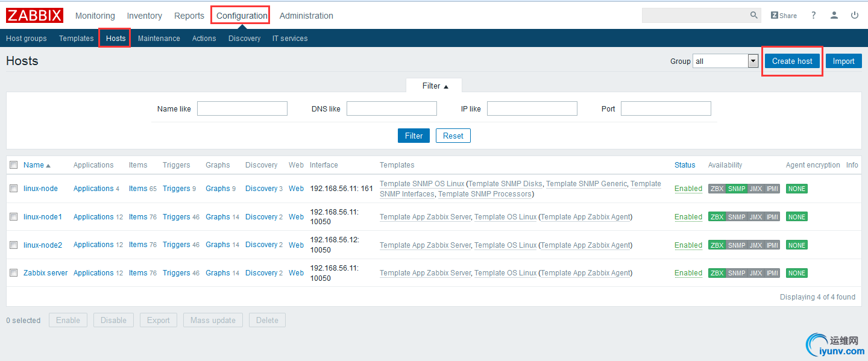Click the Reset filter button
The image size is (868, 361).
point(453,136)
